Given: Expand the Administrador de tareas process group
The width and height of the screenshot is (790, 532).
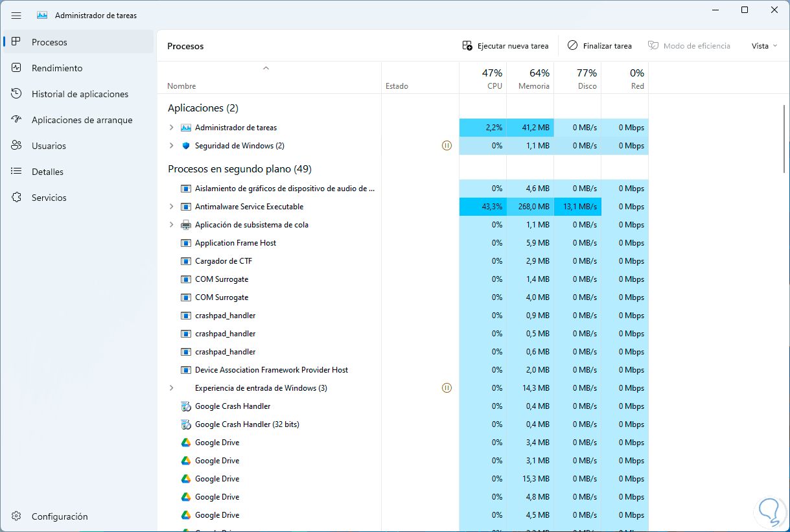Looking at the screenshot, I should pyautogui.click(x=171, y=128).
